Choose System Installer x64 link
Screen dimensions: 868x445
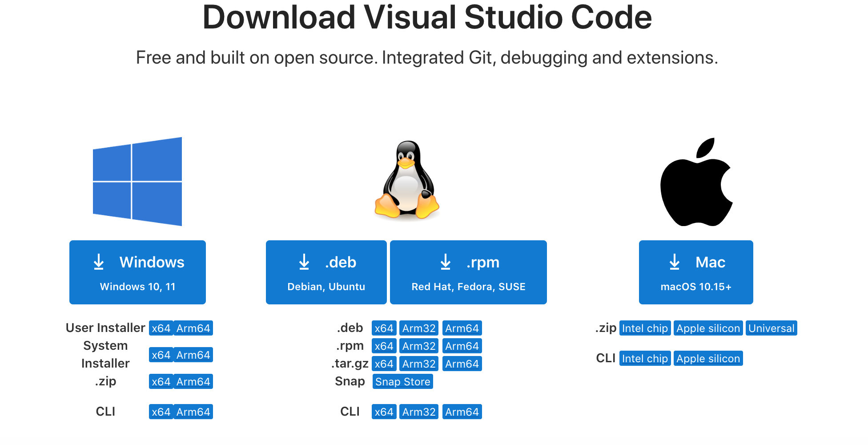(x=161, y=355)
